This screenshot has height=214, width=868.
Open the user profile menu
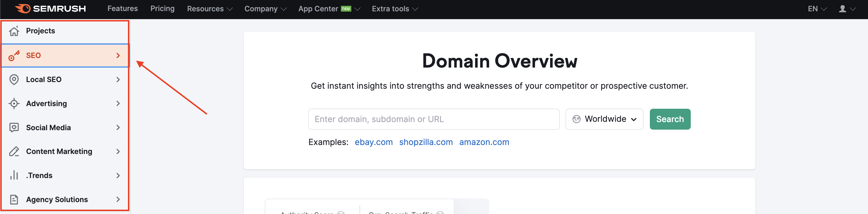click(847, 9)
